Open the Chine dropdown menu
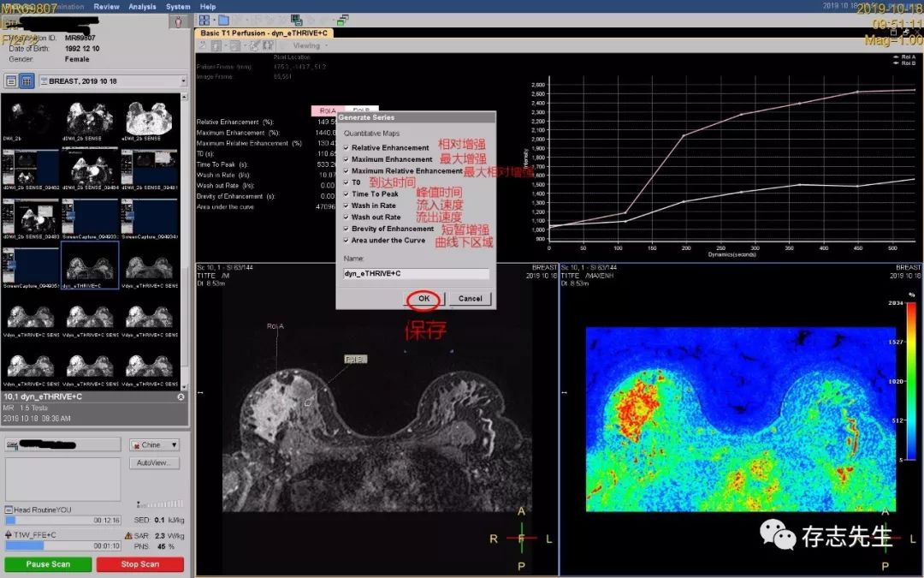Viewport: 924px width, 578px height. click(x=155, y=445)
